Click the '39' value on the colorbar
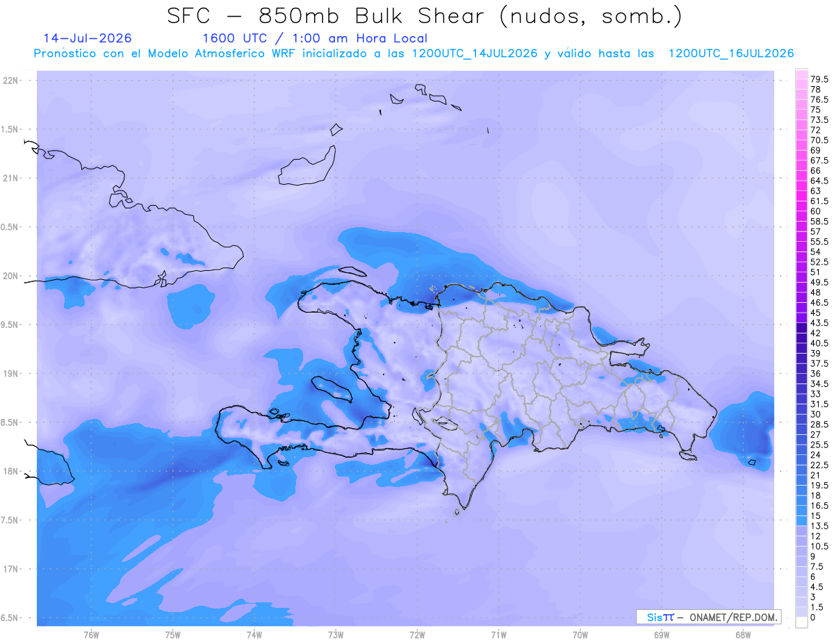Viewport: 834px width, 644px height. click(816, 354)
